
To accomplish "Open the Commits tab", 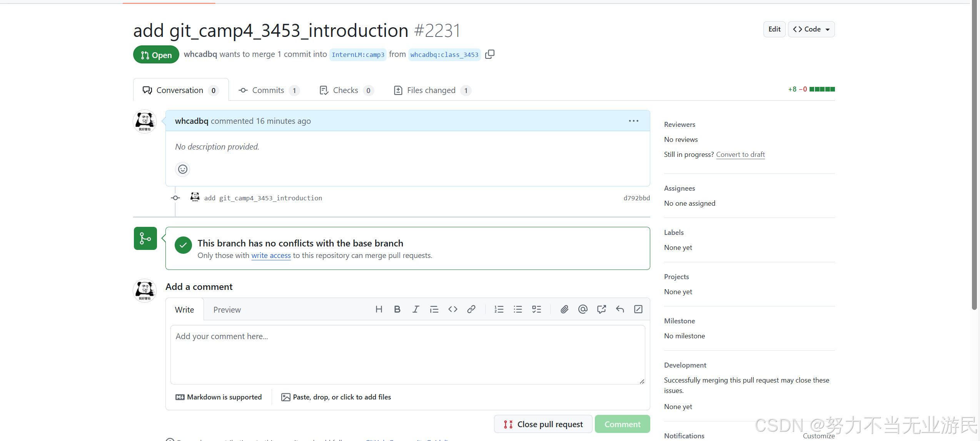I will (268, 90).
